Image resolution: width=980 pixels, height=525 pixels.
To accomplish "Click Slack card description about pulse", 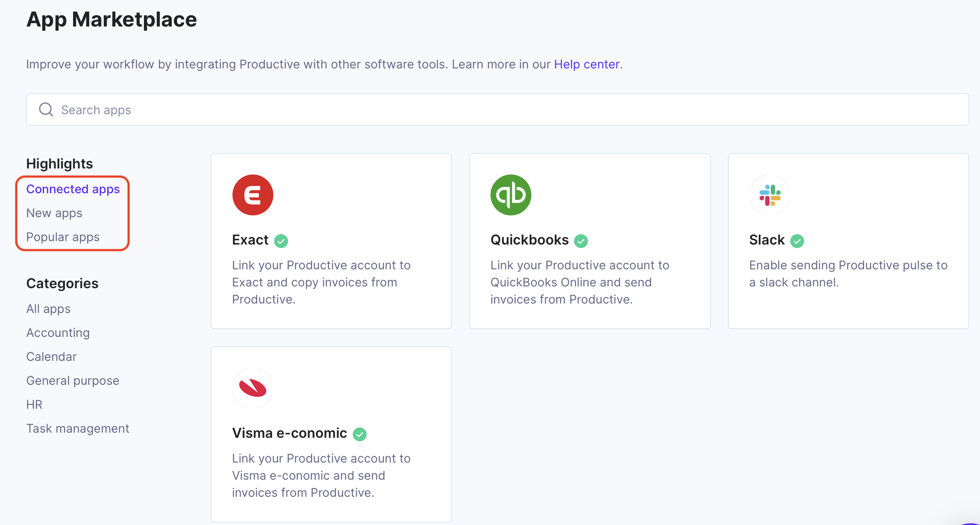I will click(848, 274).
